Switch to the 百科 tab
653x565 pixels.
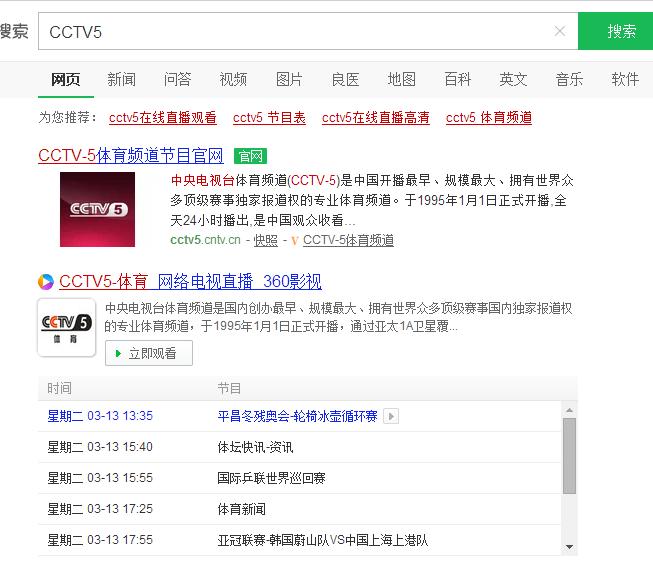457,79
